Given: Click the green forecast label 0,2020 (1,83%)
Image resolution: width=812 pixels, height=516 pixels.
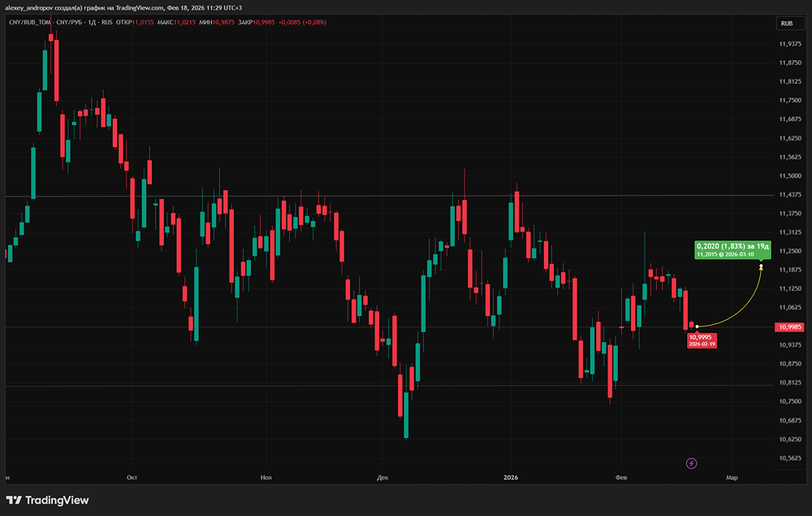Looking at the screenshot, I should tap(732, 249).
